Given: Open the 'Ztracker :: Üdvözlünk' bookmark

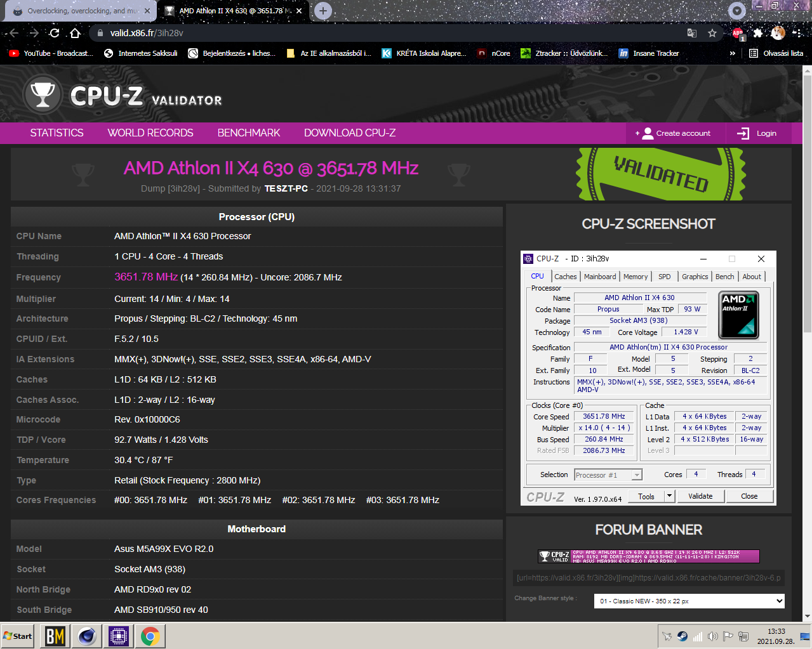Looking at the screenshot, I should [x=564, y=53].
